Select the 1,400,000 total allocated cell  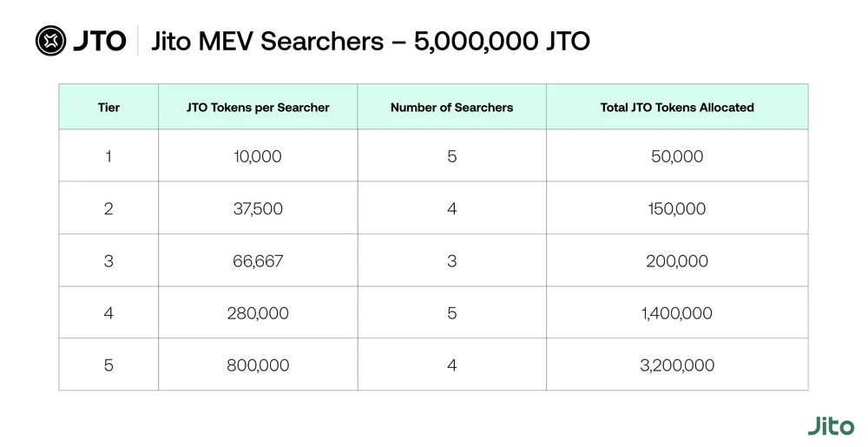[x=677, y=313]
